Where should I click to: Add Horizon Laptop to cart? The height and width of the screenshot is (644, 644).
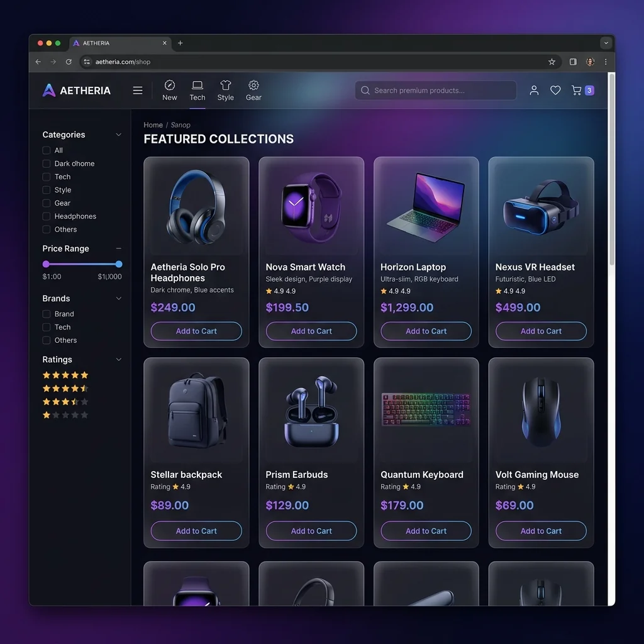426,331
